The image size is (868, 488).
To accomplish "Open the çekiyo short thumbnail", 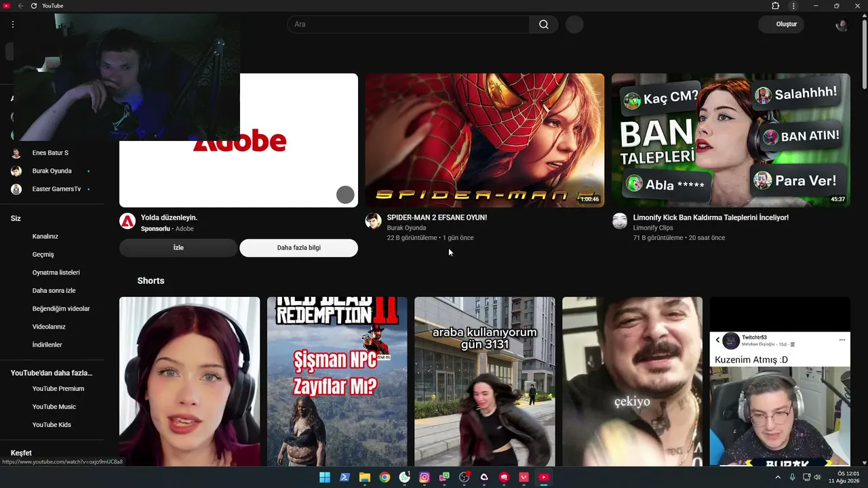I will tap(633, 382).
